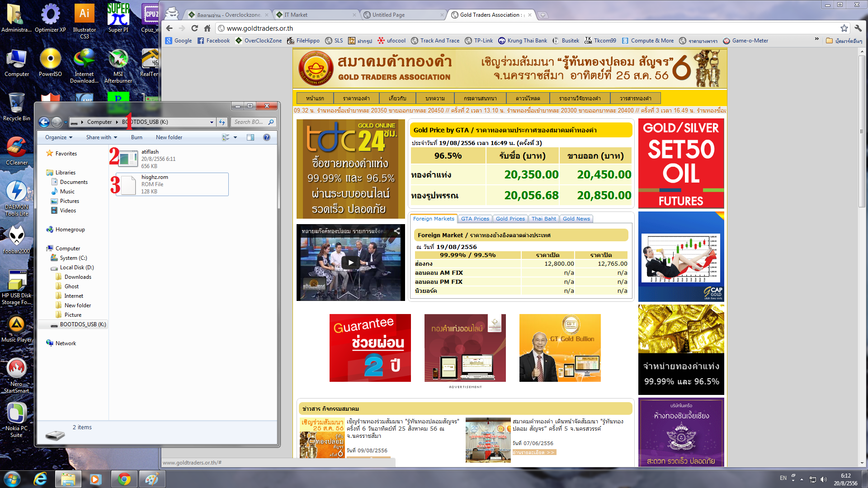Open Chrome wrench settings menu
Viewport: 868px width, 488px height.
(858, 28)
